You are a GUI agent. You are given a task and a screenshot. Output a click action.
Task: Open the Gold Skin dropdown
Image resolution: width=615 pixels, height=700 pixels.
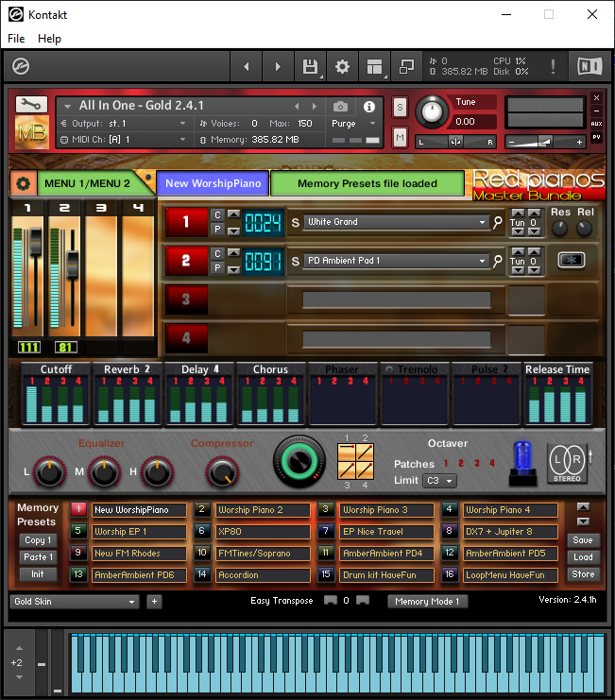click(75, 602)
